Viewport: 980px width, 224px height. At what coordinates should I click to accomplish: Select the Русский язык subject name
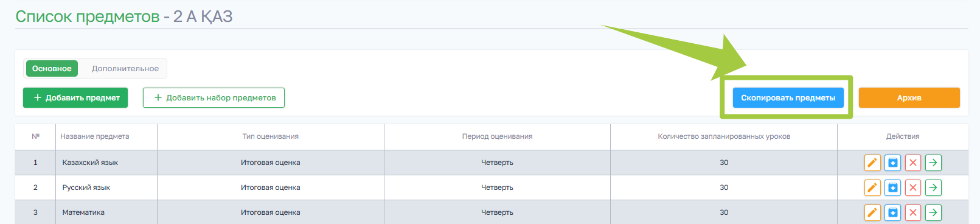pos(86,187)
